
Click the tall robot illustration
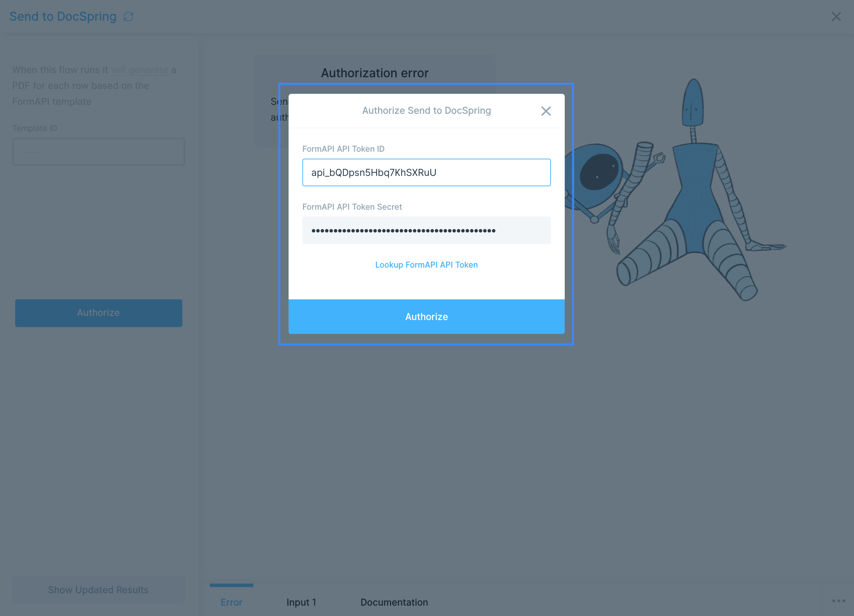pyautogui.click(x=695, y=188)
